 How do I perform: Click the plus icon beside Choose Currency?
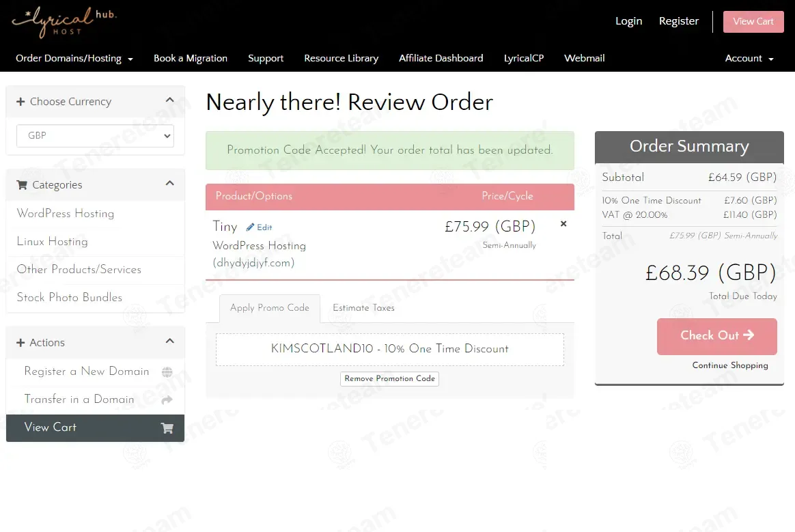20,102
